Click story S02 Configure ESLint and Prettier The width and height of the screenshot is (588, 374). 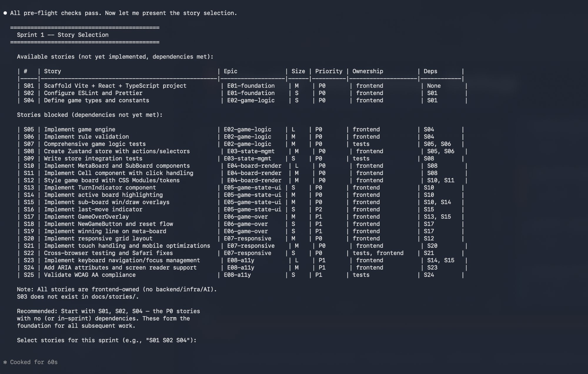[x=93, y=93]
